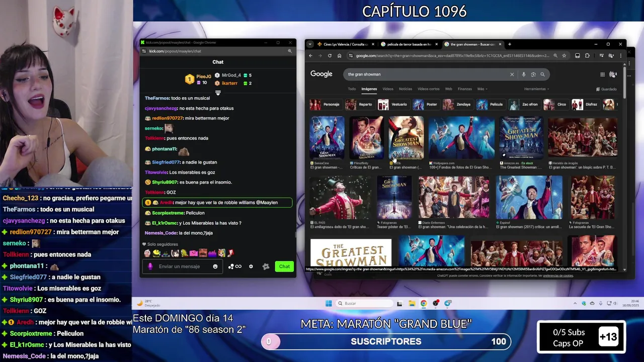
Task: Switch to the Todo results tab
Action: point(352,89)
